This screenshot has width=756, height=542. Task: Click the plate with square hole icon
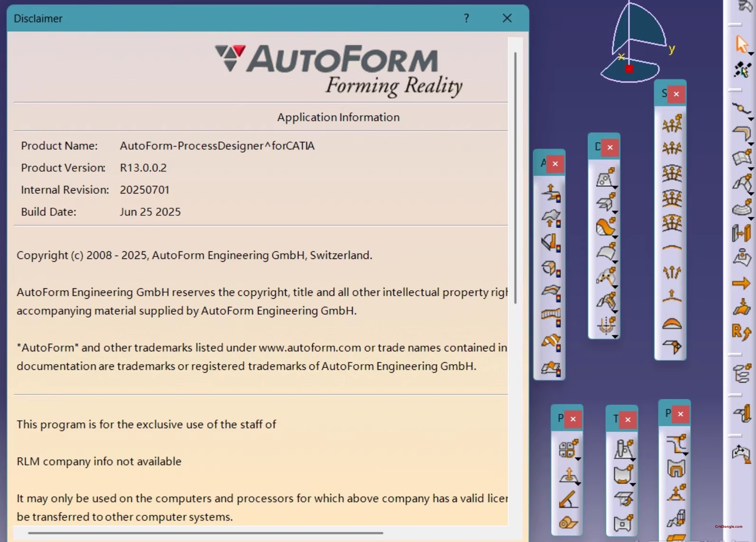tap(623, 523)
